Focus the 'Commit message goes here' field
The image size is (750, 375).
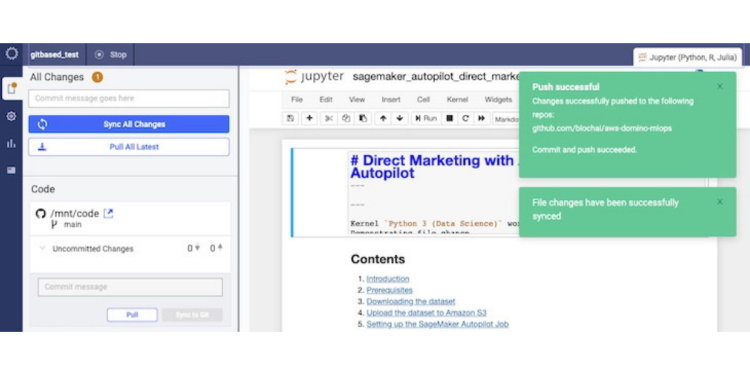tap(129, 99)
